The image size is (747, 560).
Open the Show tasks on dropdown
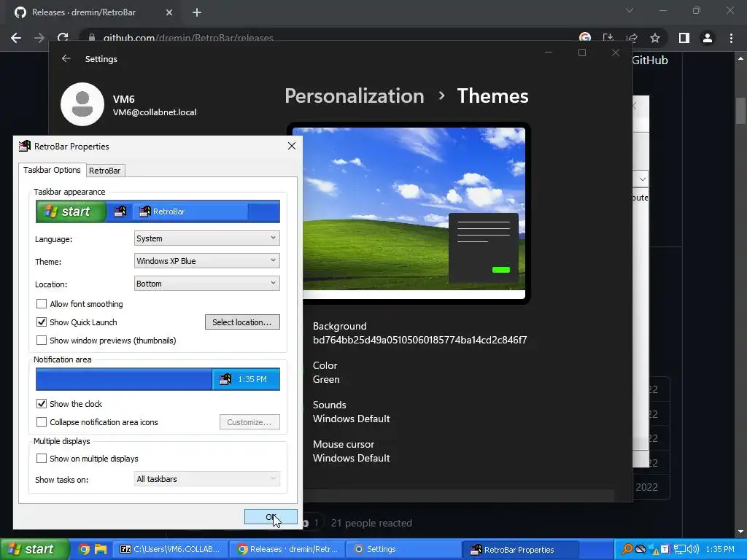coord(206,479)
